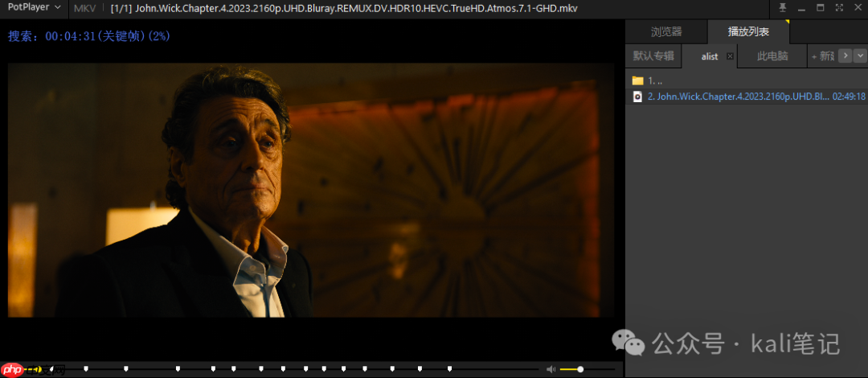Jump to the last chapter marker on seek bar
The image size is (868, 378).
click(x=449, y=368)
